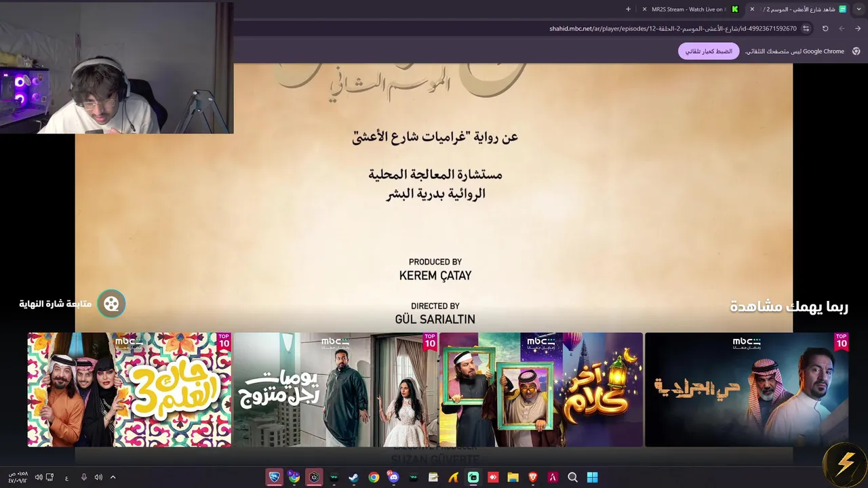The width and height of the screenshot is (868, 488).
Task: Open taskbar Search magnifier
Action: click(572, 477)
